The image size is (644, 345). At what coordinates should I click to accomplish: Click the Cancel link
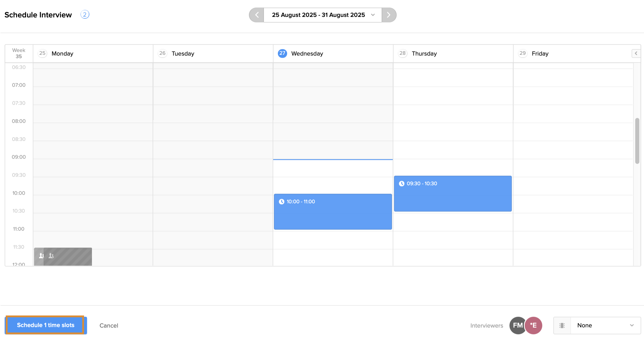tap(109, 326)
